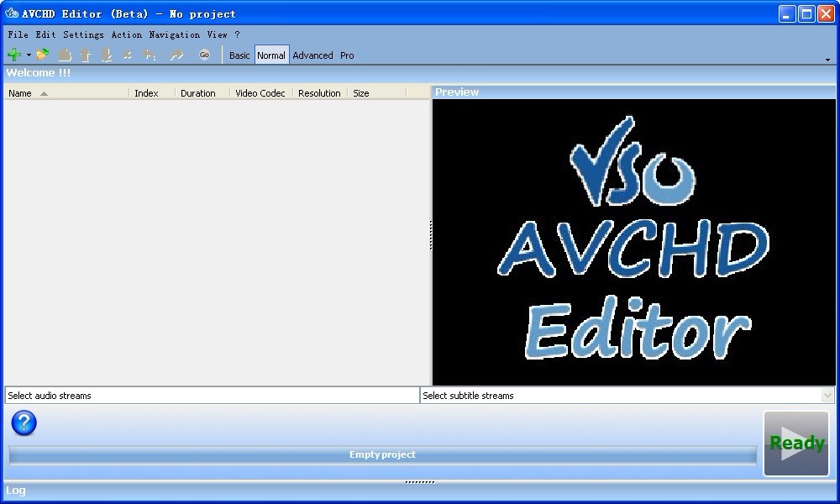This screenshot has width=840, height=504.
Task: Sort list by Name column header
Action: click(66, 93)
